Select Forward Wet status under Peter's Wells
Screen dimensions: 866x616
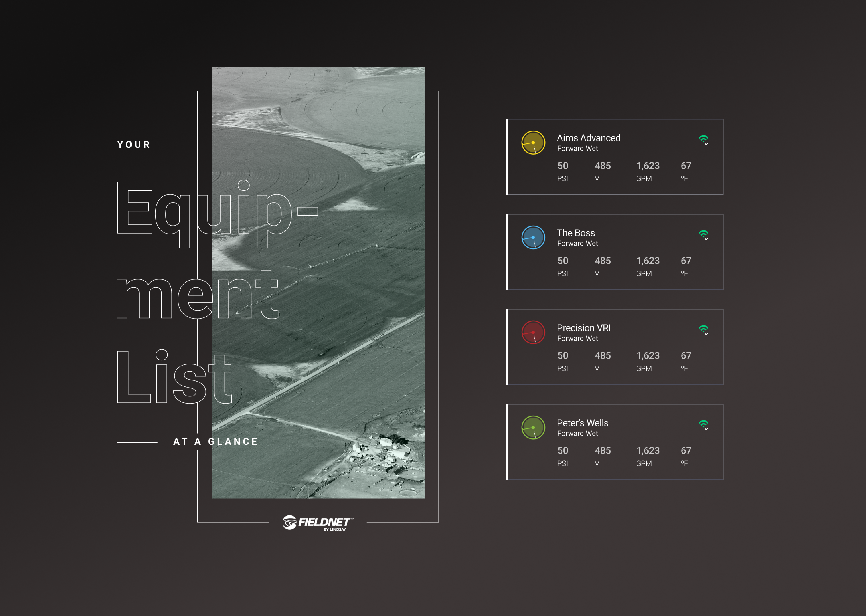tap(577, 434)
